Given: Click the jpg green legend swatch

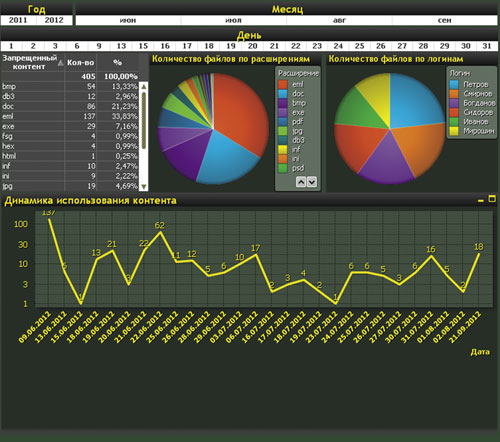Looking at the screenshot, I should click(x=283, y=131).
